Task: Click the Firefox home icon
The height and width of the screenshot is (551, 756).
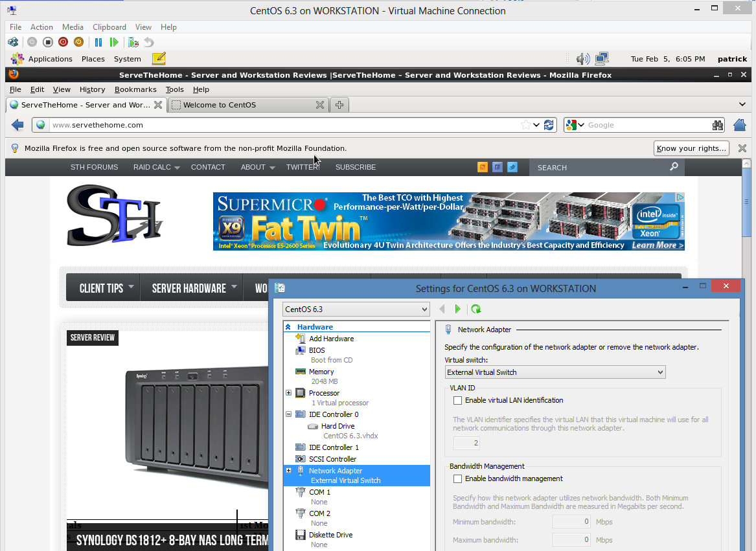Action: [739, 125]
